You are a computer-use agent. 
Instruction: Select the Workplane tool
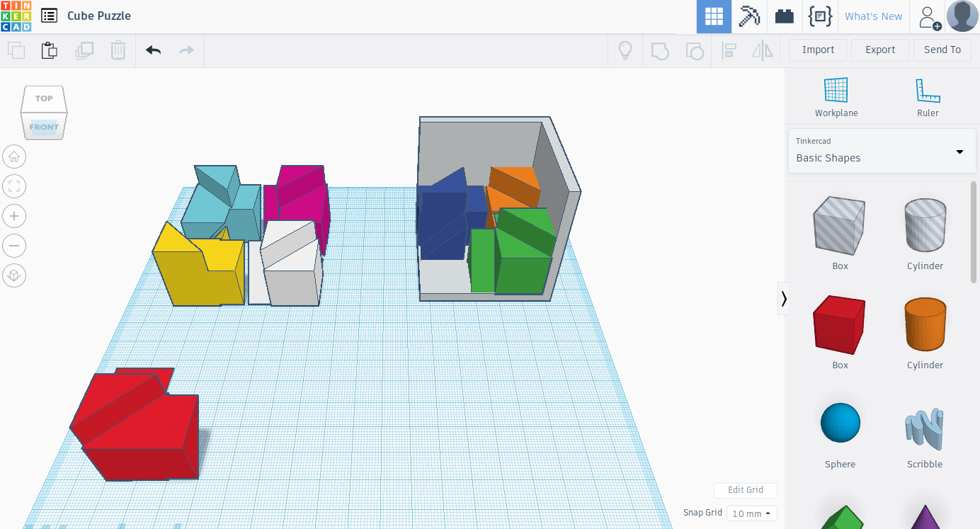(836, 97)
